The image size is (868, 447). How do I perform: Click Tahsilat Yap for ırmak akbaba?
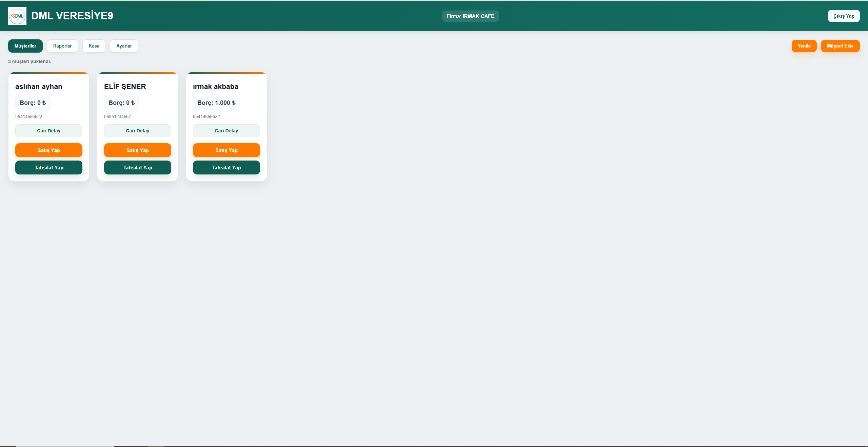226,167
